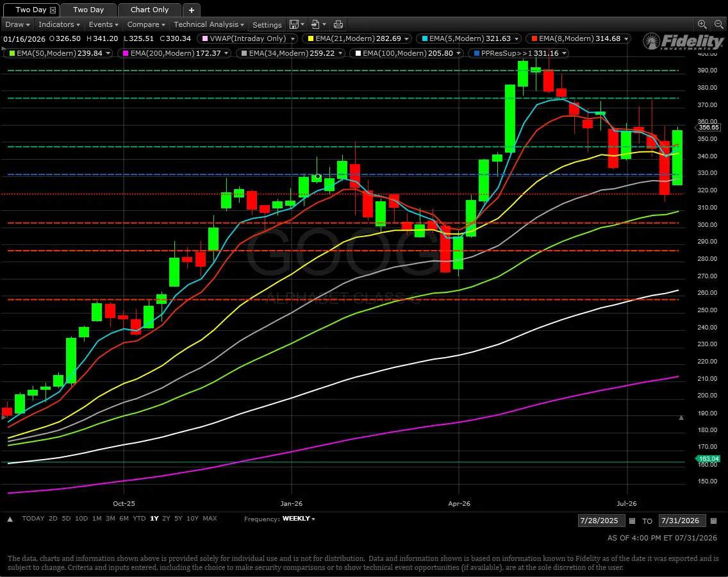Zoom out of the chart

pos(719,24)
